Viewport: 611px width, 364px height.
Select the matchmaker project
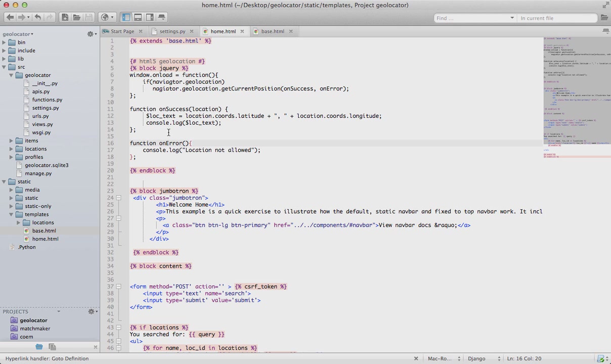tap(35, 329)
